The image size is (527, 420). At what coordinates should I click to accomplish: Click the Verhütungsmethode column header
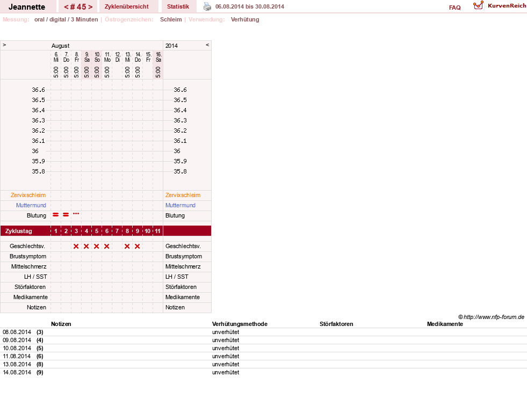(240, 324)
